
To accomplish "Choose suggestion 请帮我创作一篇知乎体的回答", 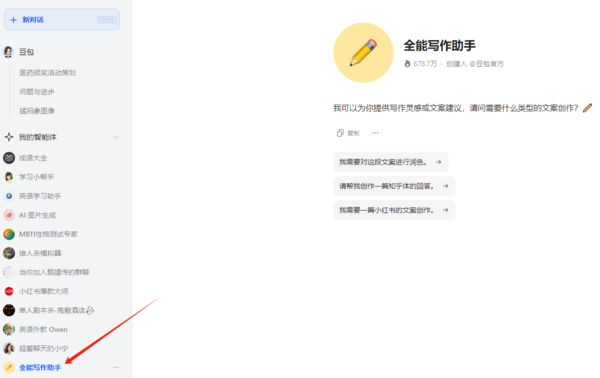I will pyautogui.click(x=394, y=186).
